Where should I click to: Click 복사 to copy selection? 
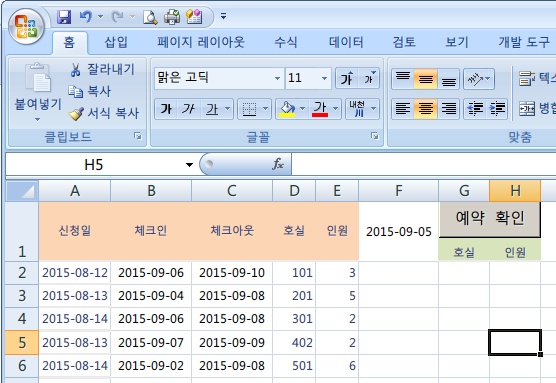[x=90, y=91]
